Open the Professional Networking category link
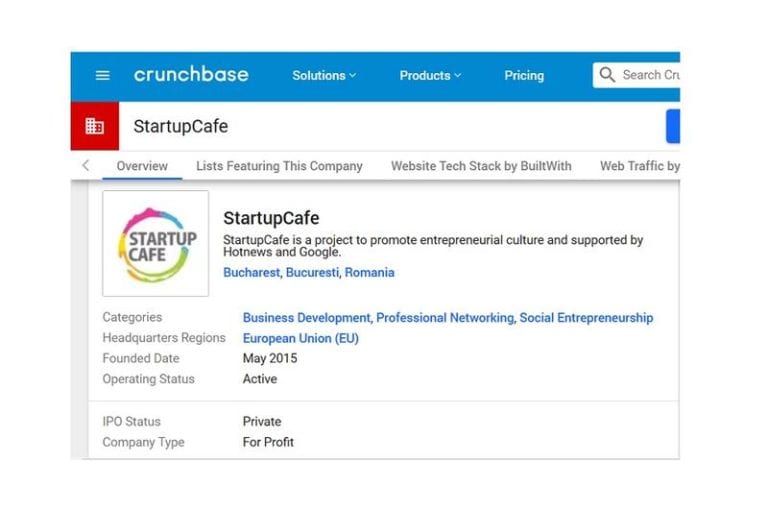 [x=446, y=318]
